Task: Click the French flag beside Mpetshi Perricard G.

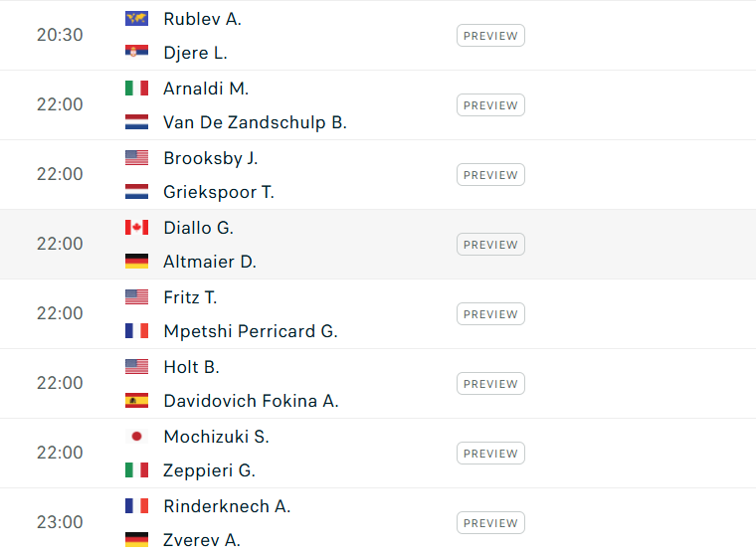Action: [x=136, y=331]
